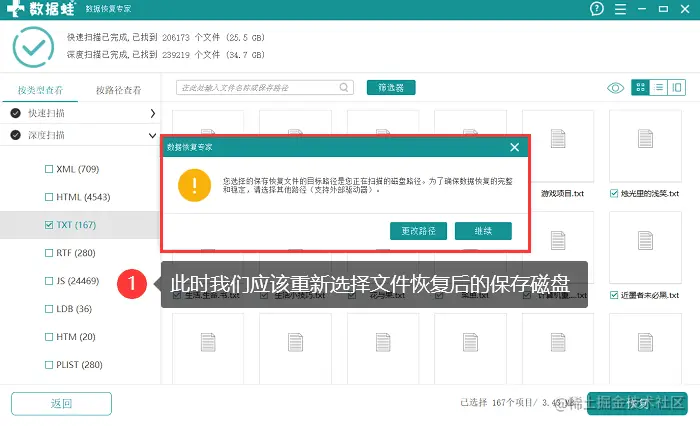Click the scan complete checkmark icon
The width and height of the screenshot is (700, 426).
(x=33, y=47)
